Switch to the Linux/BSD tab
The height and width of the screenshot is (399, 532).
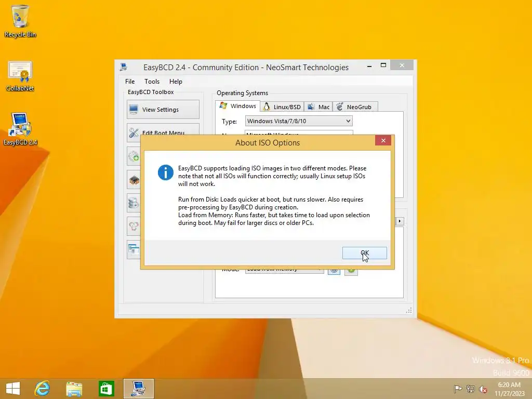click(x=282, y=107)
